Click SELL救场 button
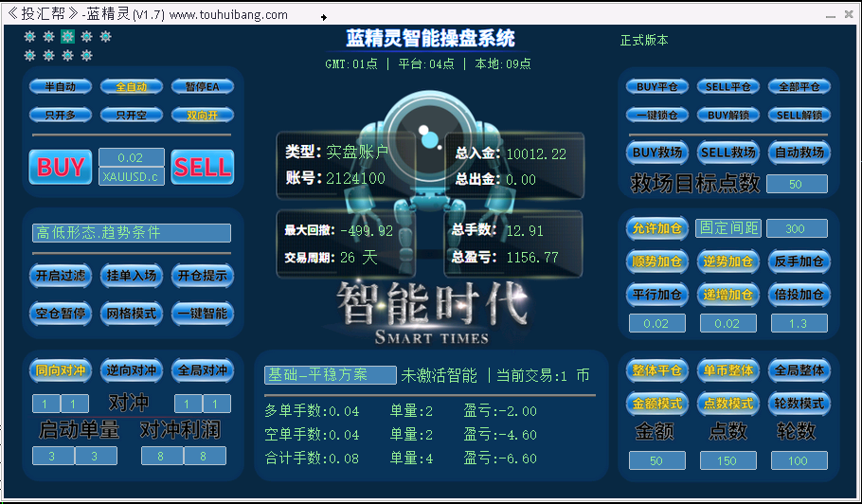Viewport: 862px width, 504px height. (x=727, y=153)
